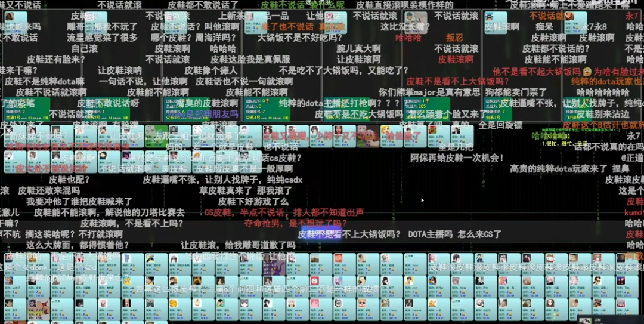Select the green 水系2号 team panel
The image size is (644, 324).
[107, 109]
